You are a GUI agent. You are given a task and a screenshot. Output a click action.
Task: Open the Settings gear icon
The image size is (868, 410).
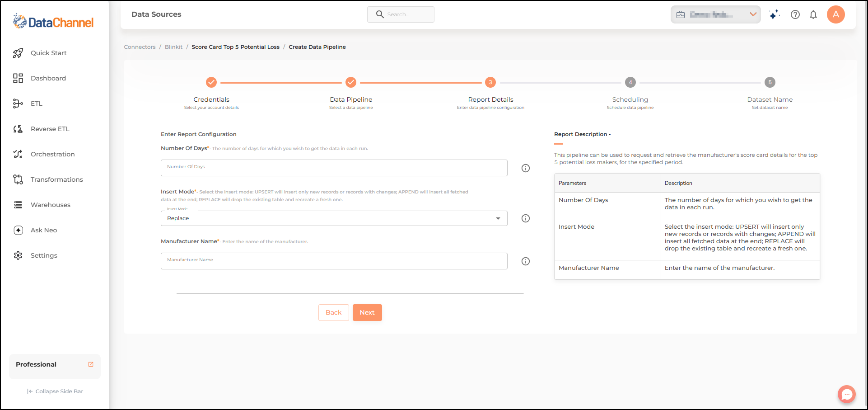pos(18,255)
